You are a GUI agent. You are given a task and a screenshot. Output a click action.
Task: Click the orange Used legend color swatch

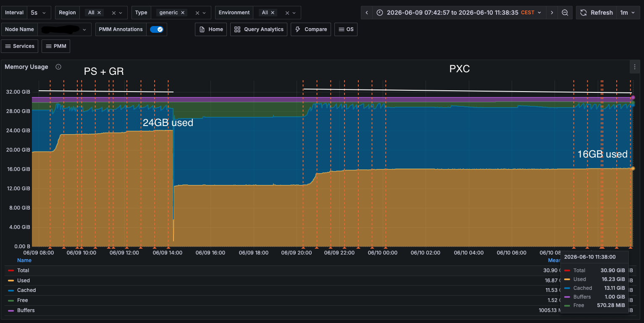[x=11, y=281]
